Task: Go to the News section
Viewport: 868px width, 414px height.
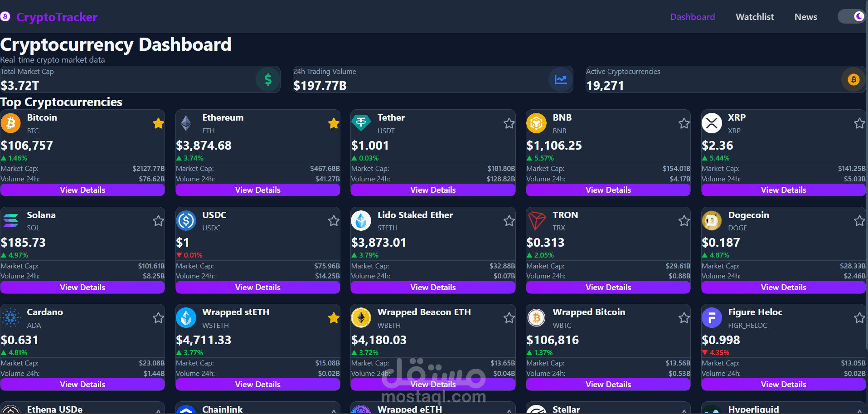Action: pyautogui.click(x=805, y=17)
